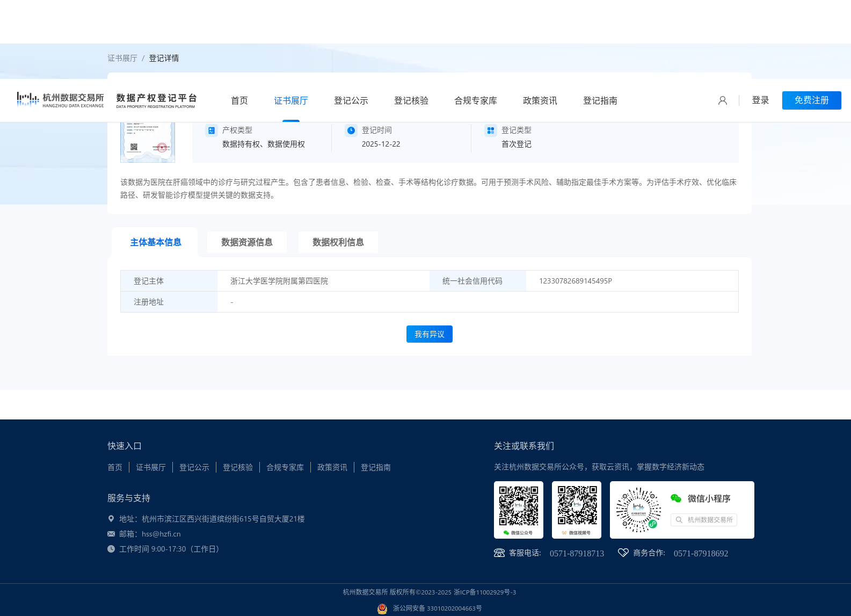
Task: Click the user profile icon
Action: point(723,100)
